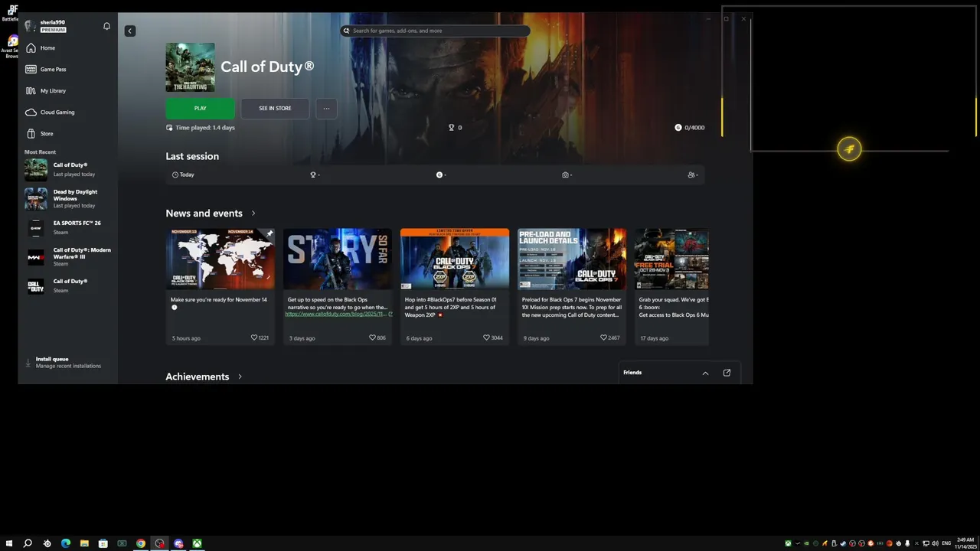Expand Achievements section chevron

point(240,377)
